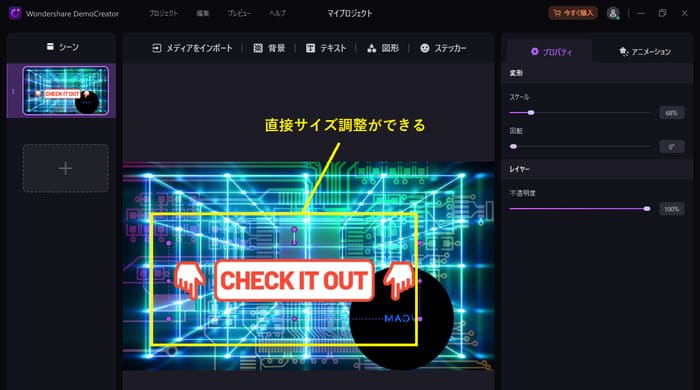Switch to the プロパティ tab

pos(551,52)
